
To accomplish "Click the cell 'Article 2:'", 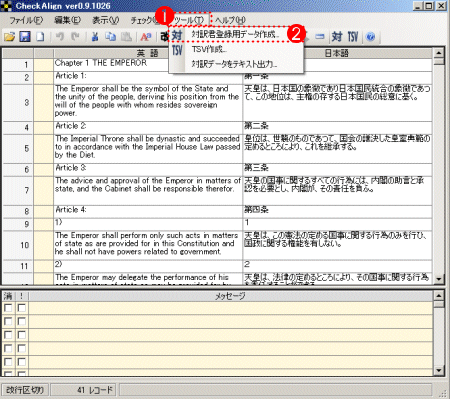I will click(148, 128).
